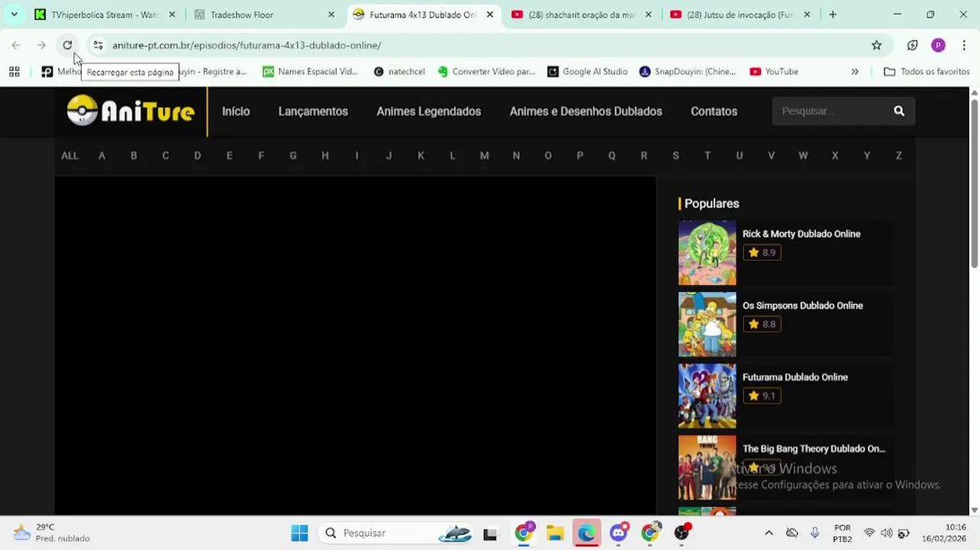980x550 pixels.
Task: Open the weather widget 29°C
Action: 52,533
